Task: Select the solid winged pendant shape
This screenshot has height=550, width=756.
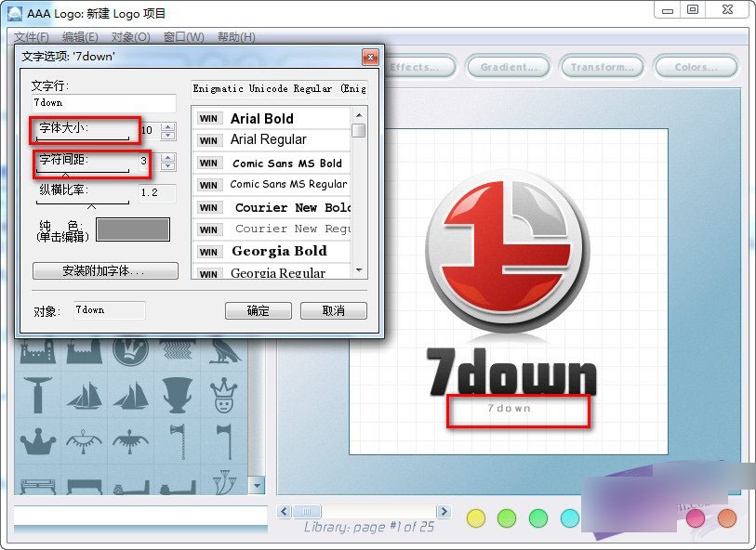Action: pos(131,442)
